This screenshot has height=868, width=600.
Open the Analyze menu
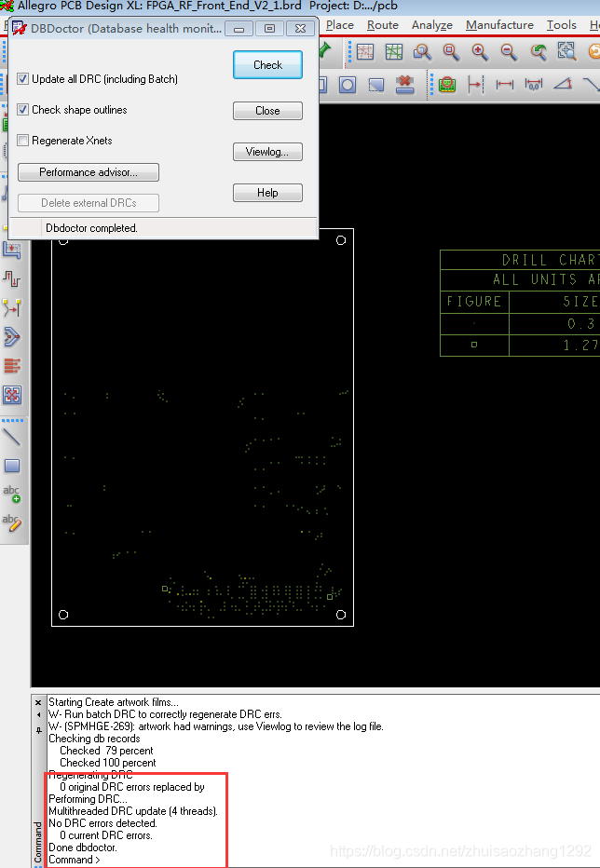pos(432,25)
